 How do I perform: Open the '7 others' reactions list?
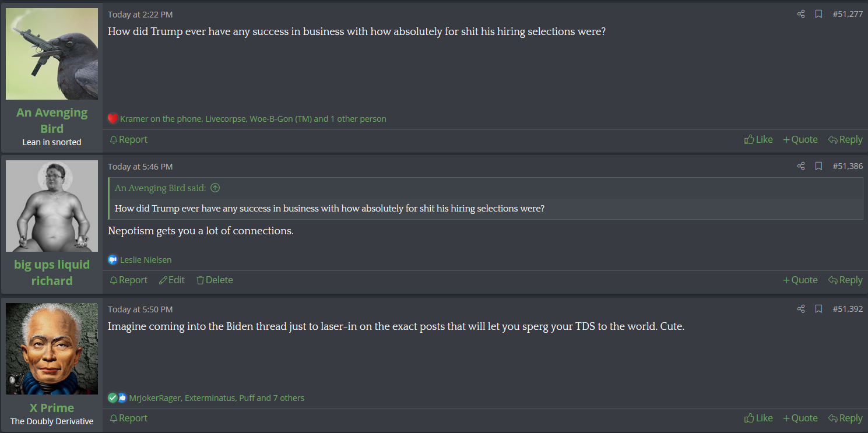[289, 398]
